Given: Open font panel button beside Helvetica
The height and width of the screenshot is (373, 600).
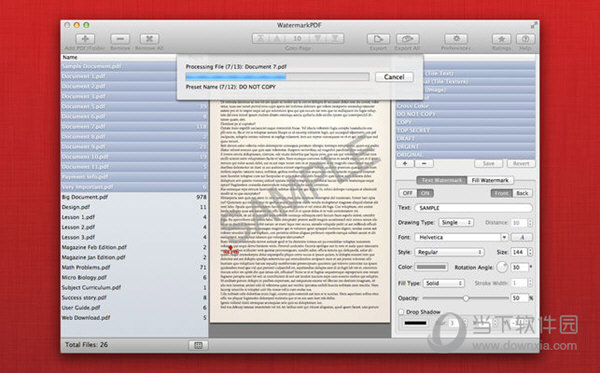Looking at the screenshot, I should point(522,237).
